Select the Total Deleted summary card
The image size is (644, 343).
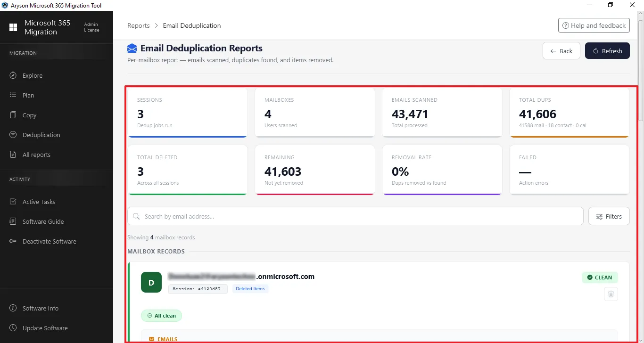188,170
